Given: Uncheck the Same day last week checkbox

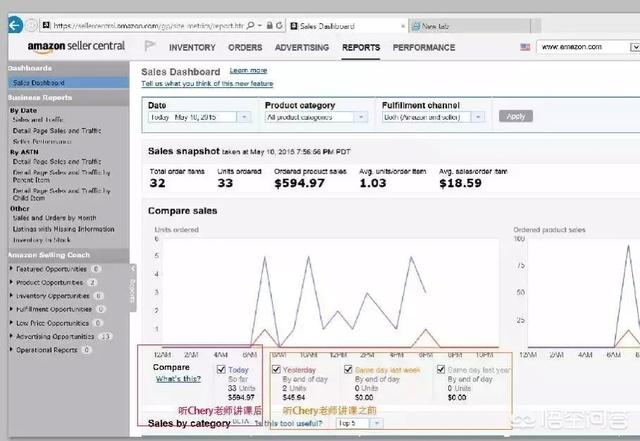Looking at the screenshot, I should click(349, 369).
